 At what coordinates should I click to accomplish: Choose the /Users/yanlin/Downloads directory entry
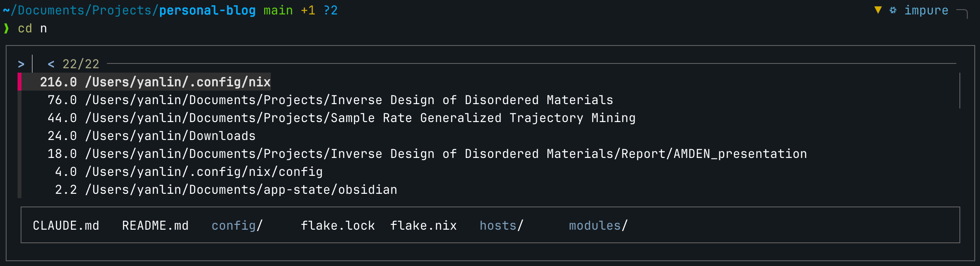tap(170, 136)
